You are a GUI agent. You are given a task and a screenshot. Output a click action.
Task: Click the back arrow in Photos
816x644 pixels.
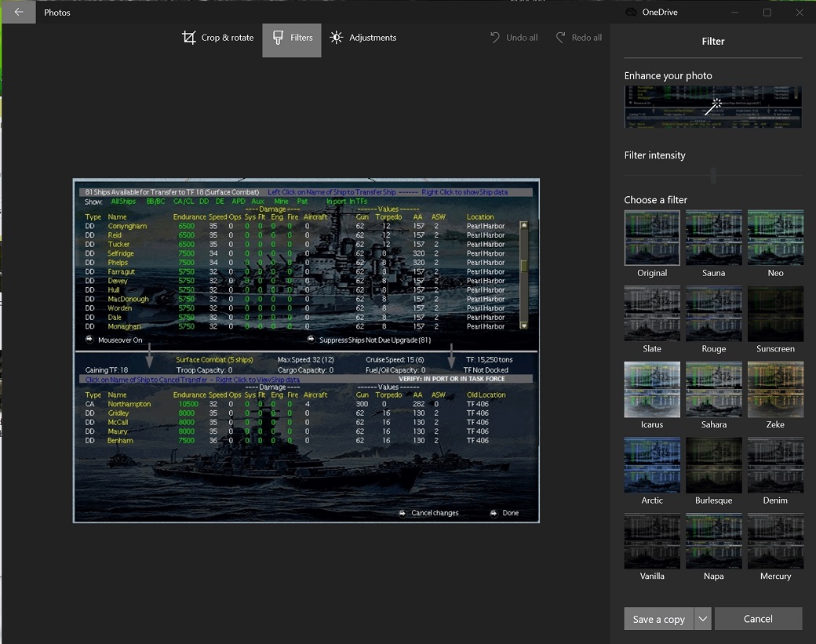point(19,12)
